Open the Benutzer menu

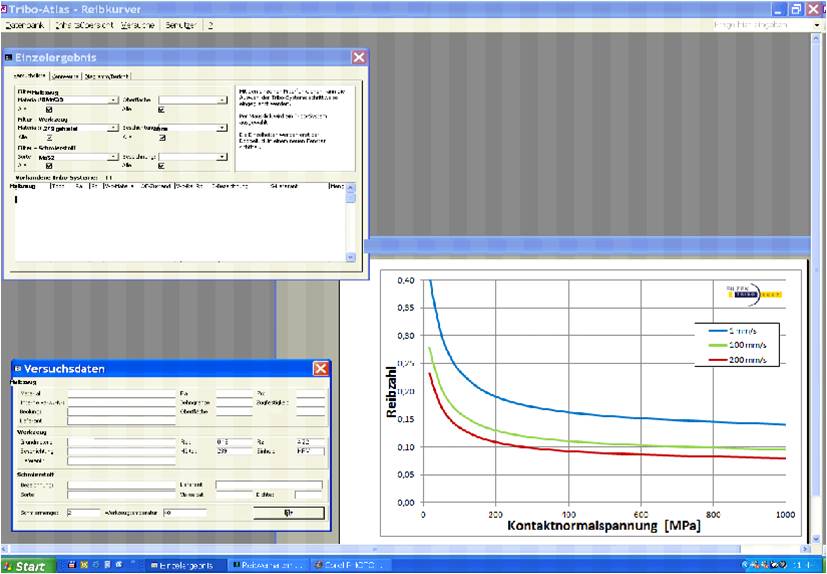click(x=180, y=24)
